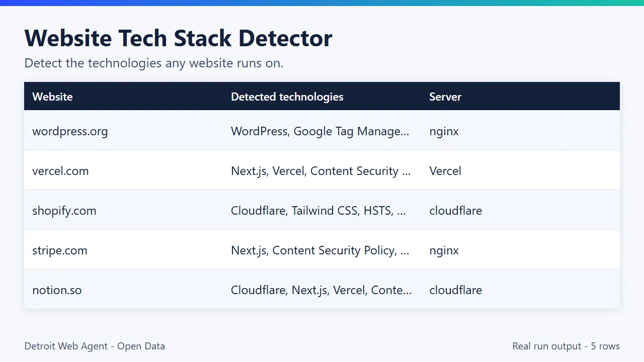Image resolution: width=644 pixels, height=362 pixels.
Task: Click technologies cell starting Next.js, Vercel, Content Security
Action: tap(322, 171)
